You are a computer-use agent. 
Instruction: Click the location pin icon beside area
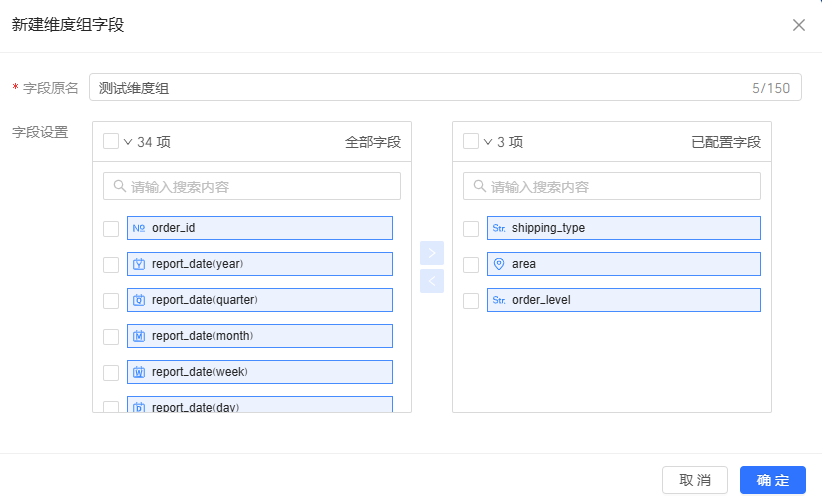[499, 264]
